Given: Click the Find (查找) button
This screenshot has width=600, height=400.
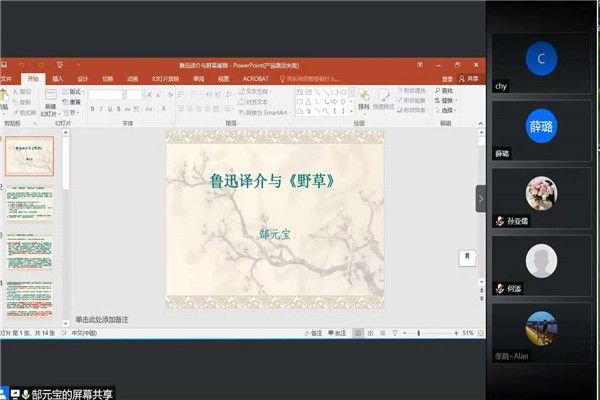Looking at the screenshot, I should (446, 91).
